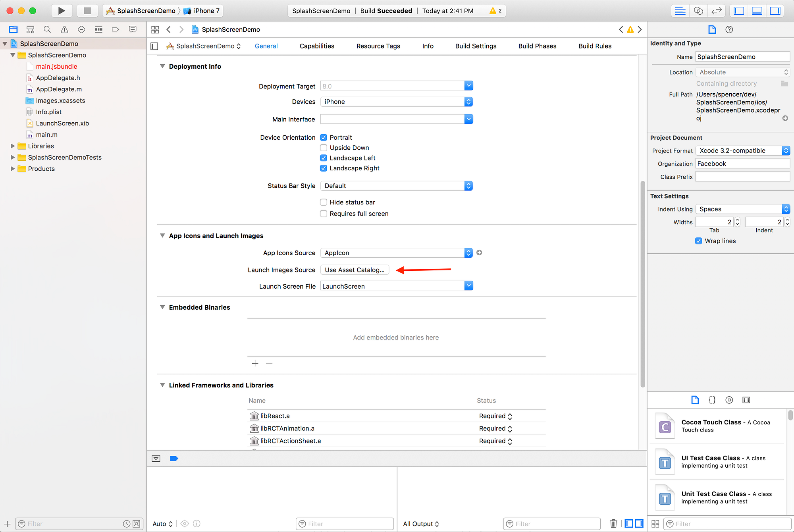
Task: Clear the console with the trash icon
Action: click(613, 524)
